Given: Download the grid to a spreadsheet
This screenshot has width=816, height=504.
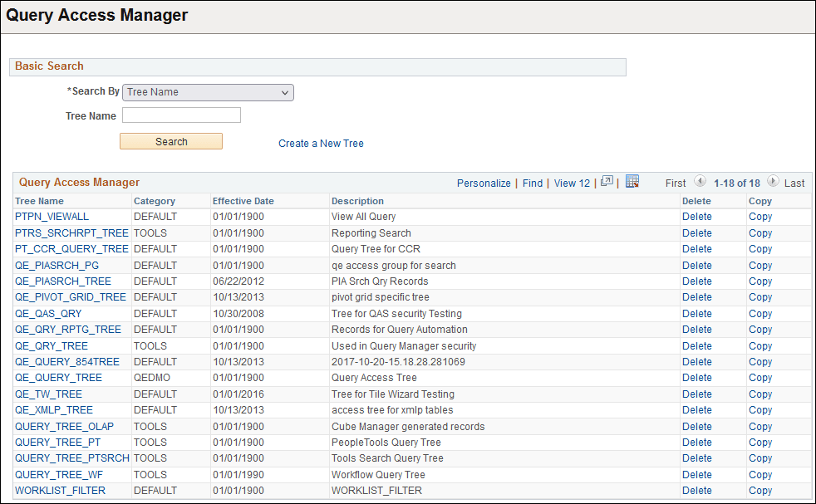Looking at the screenshot, I should tap(632, 181).
